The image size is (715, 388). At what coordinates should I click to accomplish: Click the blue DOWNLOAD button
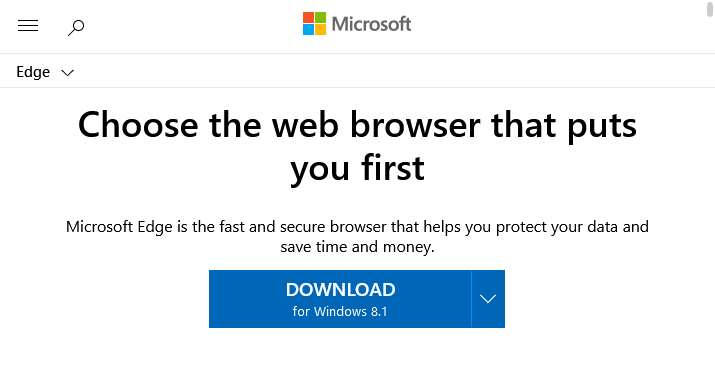point(340,299)
